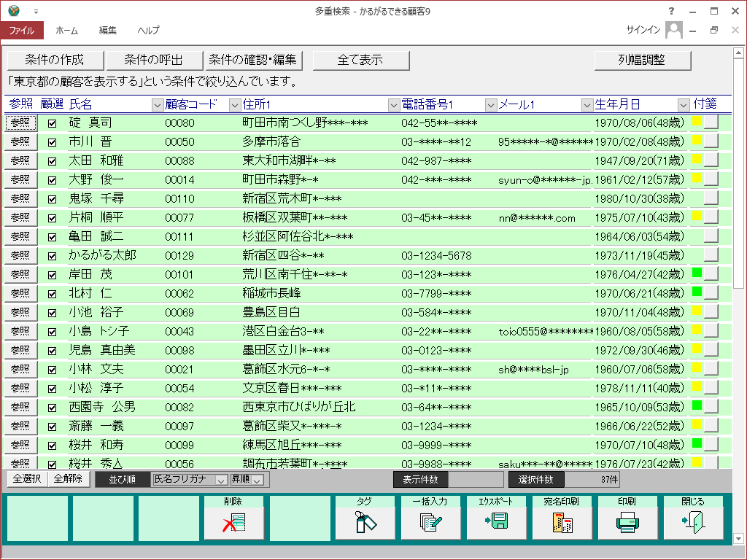Image resolution: width=747 pixels, height=560 pixels.
Task: Click the help question mark icon
Action: pyautogui.click(x=671, y=11)
